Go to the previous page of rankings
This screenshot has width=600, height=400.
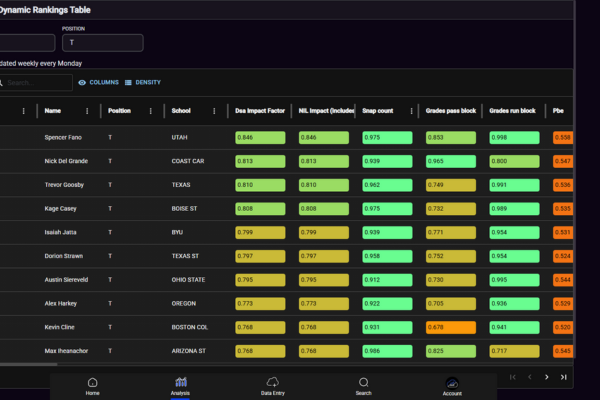tap(530, 377)
